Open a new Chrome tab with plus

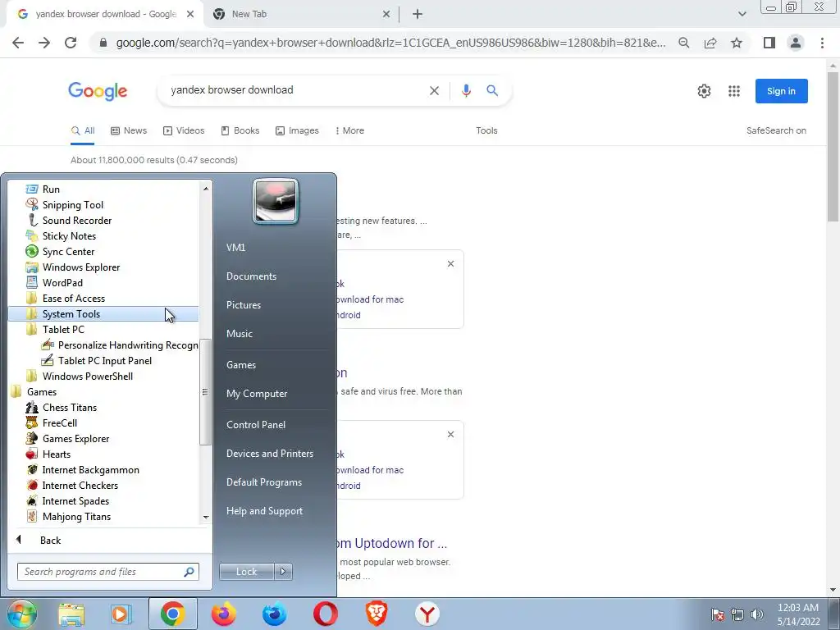(x=418, y=15)
